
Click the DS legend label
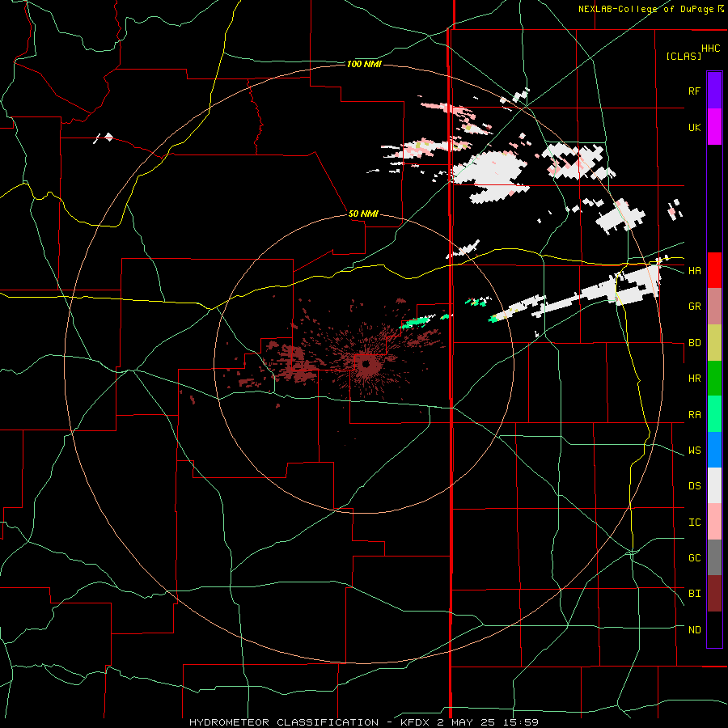tap(694, 486)
